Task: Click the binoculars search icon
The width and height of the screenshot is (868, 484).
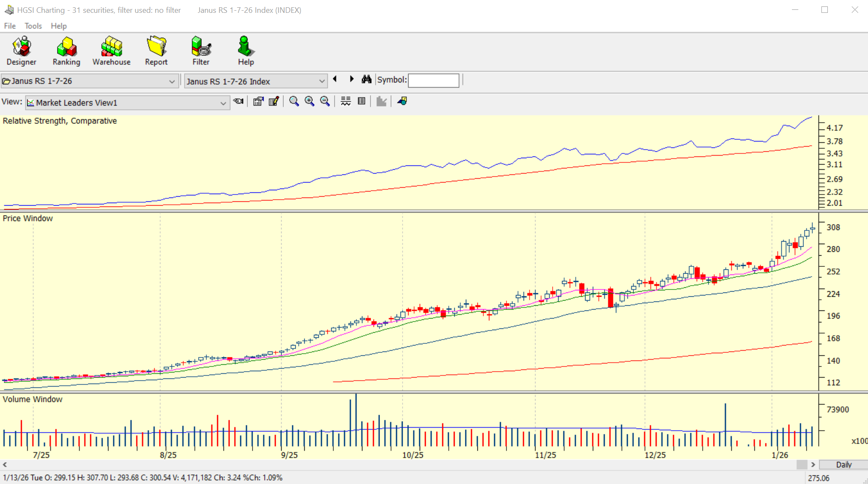Action: (366, 80)
